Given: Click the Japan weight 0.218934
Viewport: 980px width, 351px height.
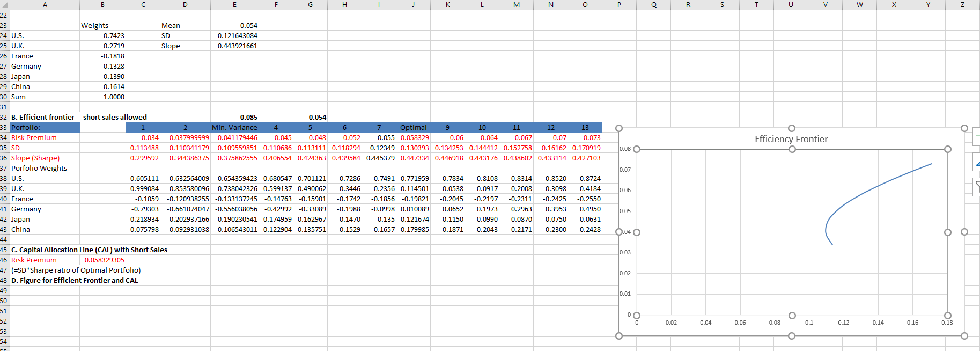Looking at the screenshot, I should pos(143,219).
